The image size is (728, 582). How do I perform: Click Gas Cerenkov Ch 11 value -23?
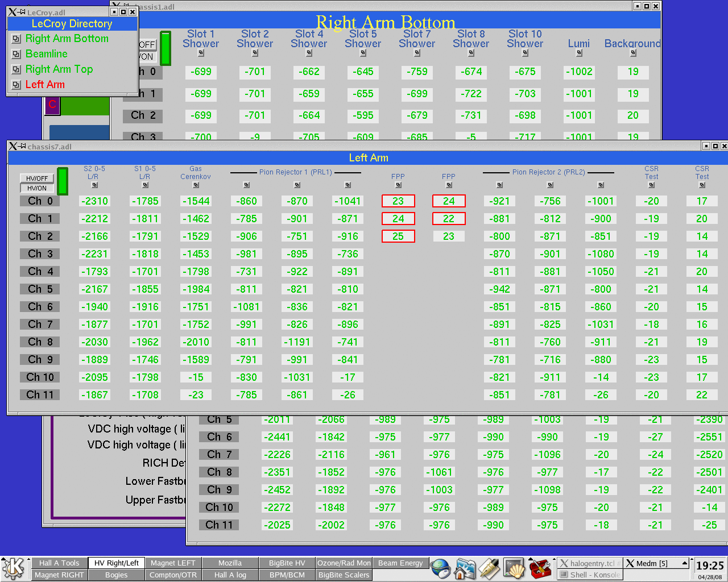tap(196, 395)
